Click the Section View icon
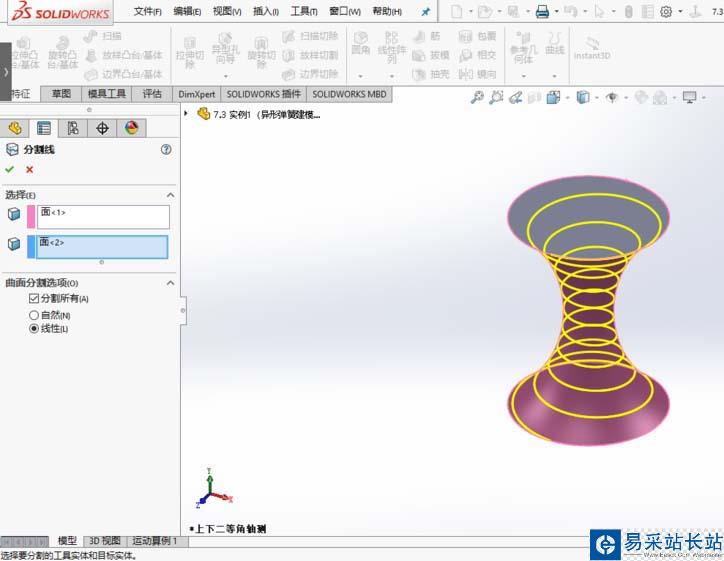This screenshot has height=561, width=724. pyautogui.click(x=534, y=97)
